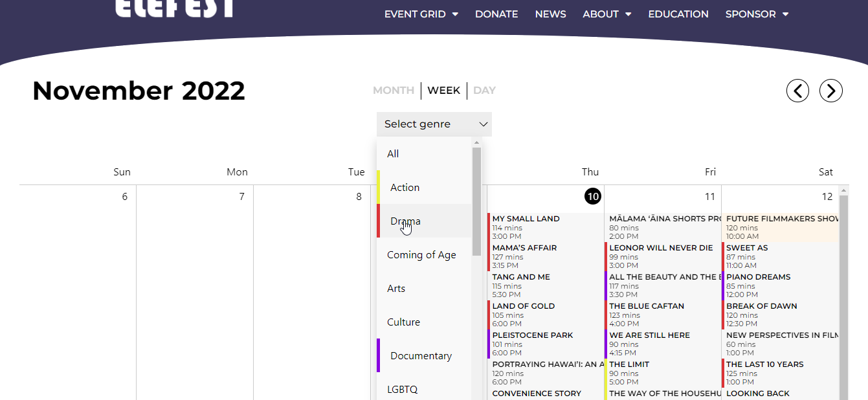Select the Week view tab

click(x=443, y=91)
